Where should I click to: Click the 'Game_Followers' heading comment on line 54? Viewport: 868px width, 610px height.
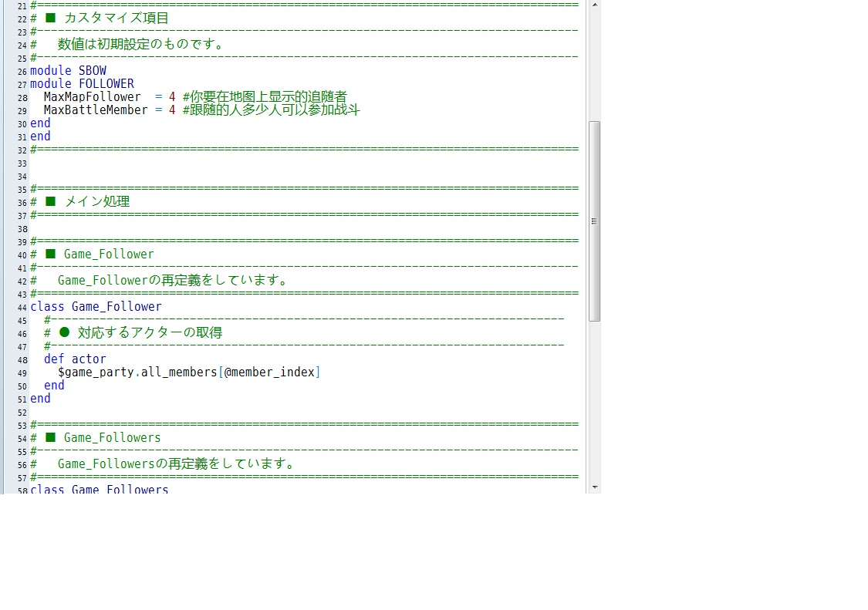coord(113,438)
